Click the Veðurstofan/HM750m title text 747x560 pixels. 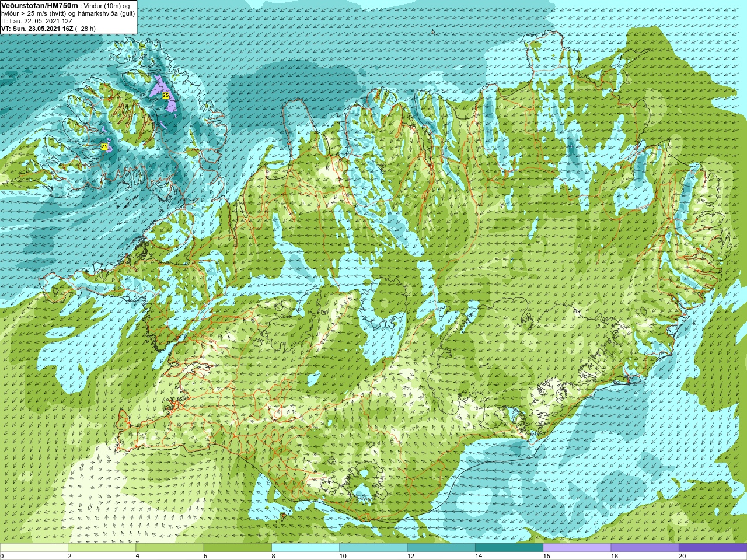point(39,5)
